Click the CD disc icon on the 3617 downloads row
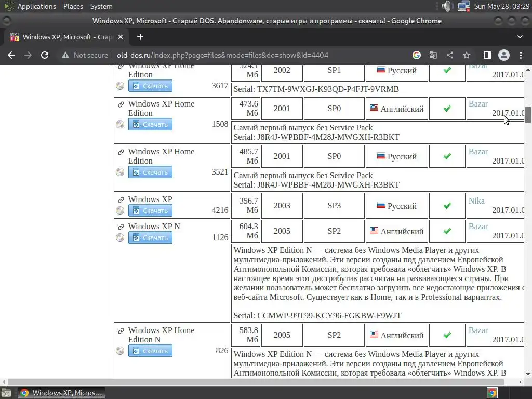This screenshot has height=399, width=532. point(120,86)
